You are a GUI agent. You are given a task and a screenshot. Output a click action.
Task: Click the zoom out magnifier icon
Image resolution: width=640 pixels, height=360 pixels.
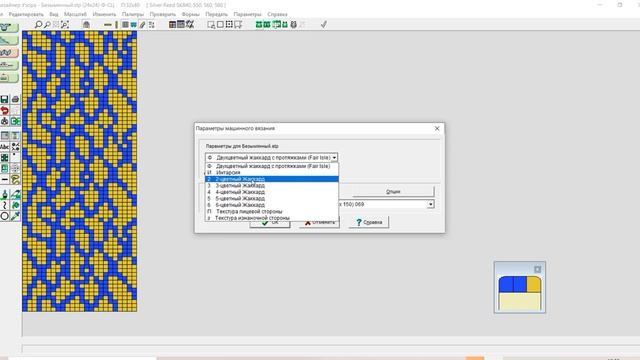tap(47, 24)
